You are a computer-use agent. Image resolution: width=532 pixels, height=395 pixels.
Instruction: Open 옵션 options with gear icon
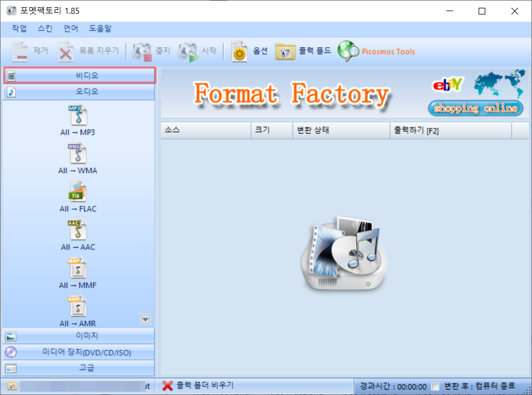pos(239,51)
